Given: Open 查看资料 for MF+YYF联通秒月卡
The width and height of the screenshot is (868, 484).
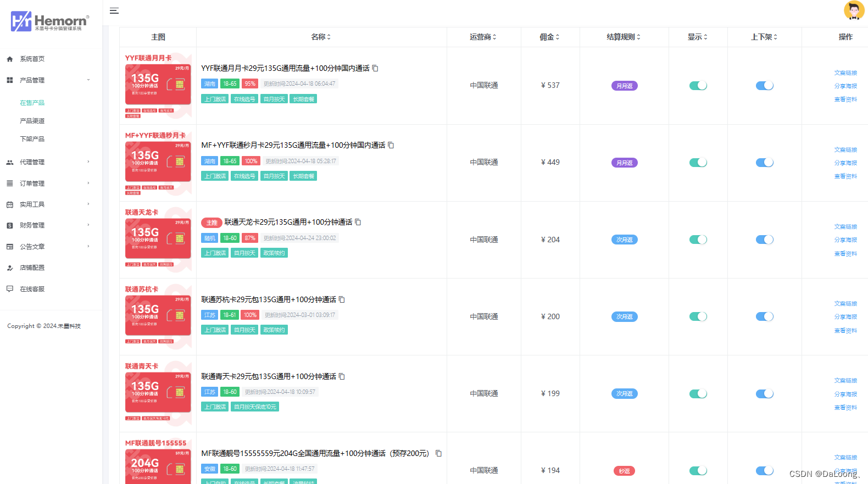Looking at the screenshot, I should [845, 176].
